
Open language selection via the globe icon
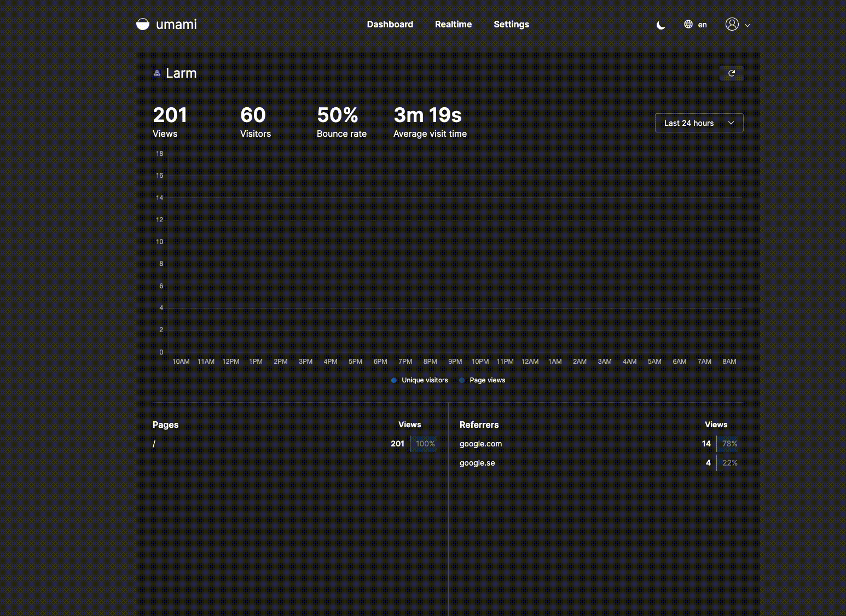tap(688, 24)
